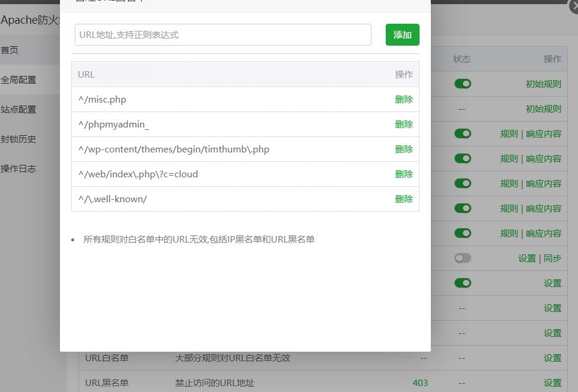The width and height of the screenshot is (578, 392).
Task: Open 全局配置 in the firewall sidebar
Action: pos(18,79)
